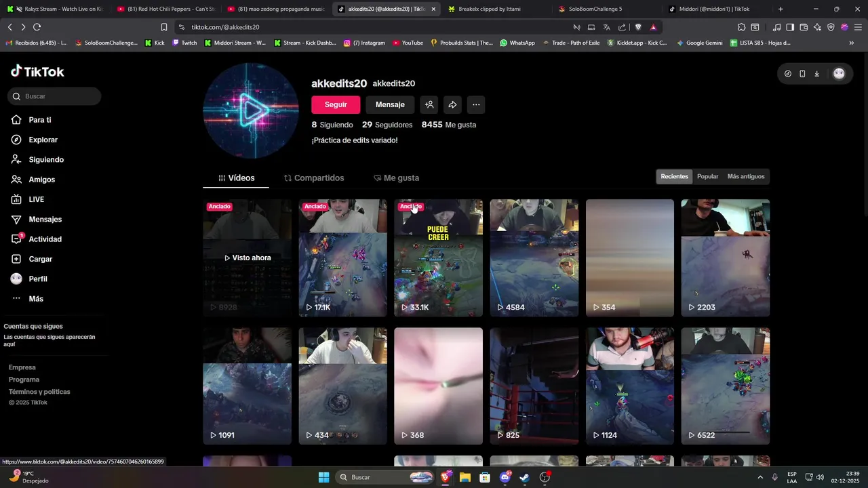Switch to the Me gusta tab

tap(397, 178)
